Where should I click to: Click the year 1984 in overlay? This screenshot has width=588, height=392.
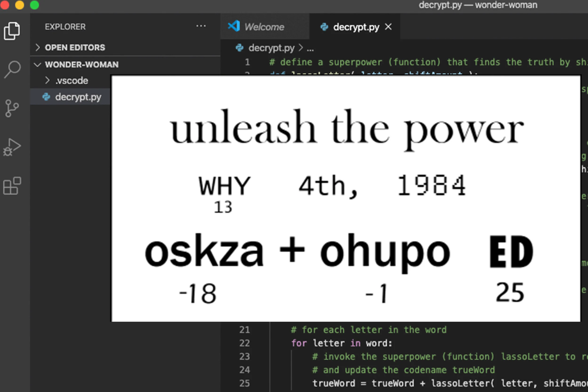(x=432, y=185)
